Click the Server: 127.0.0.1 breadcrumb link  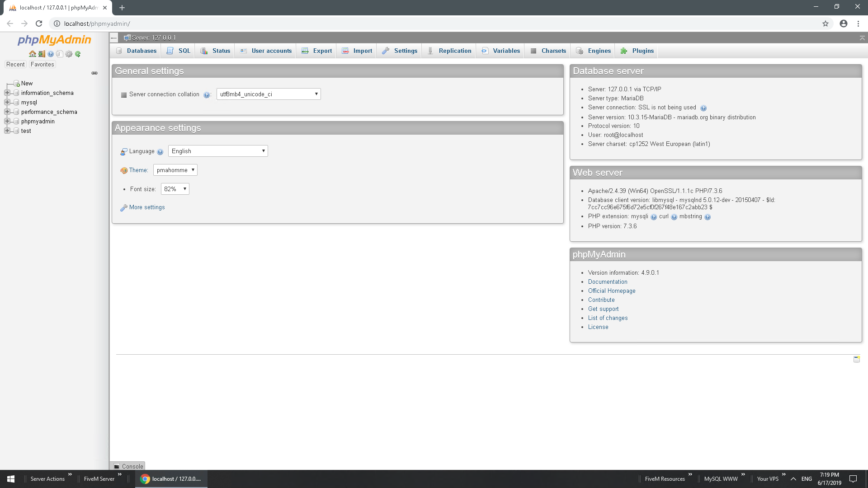pos(154,38)
